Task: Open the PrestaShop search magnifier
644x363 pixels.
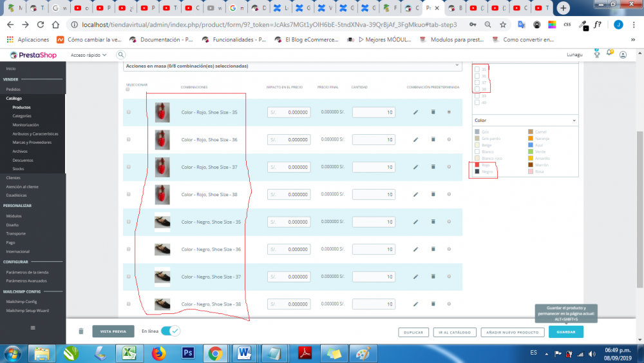Action: 121,55
